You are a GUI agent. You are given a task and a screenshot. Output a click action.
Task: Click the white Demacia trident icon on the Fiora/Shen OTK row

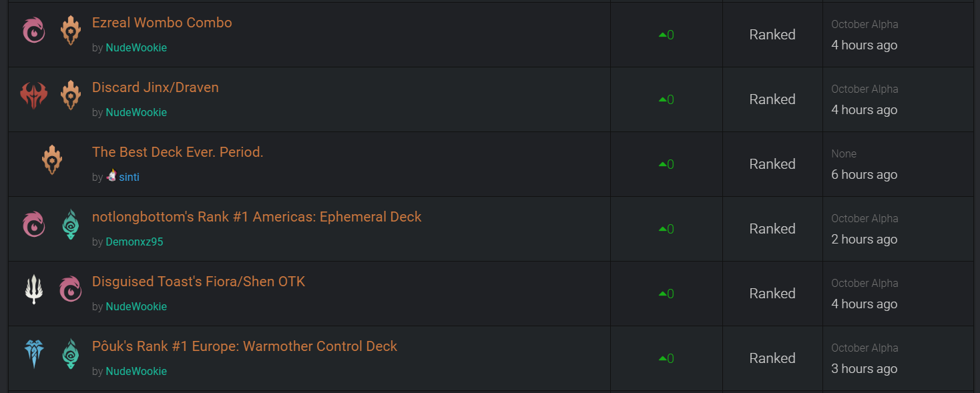point(34,290)
